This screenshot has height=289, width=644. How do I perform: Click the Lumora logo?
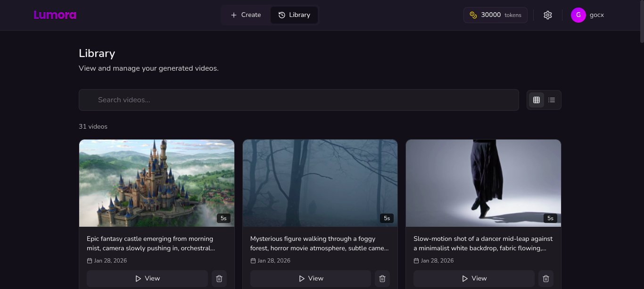[x=55, y=15]
